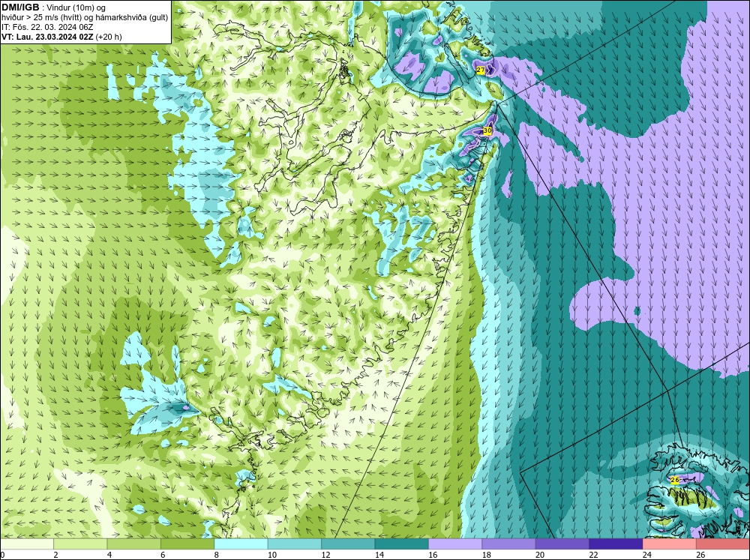Click the pale cream 0–2 m/s legend swatch
Image resolution: width=750 pixels, height=560 pixels.
pyautogui.click(x=27, y=544)
